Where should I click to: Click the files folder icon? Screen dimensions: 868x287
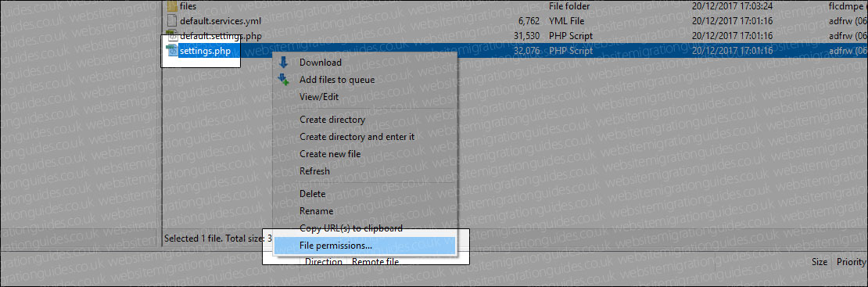pos(171,7)
